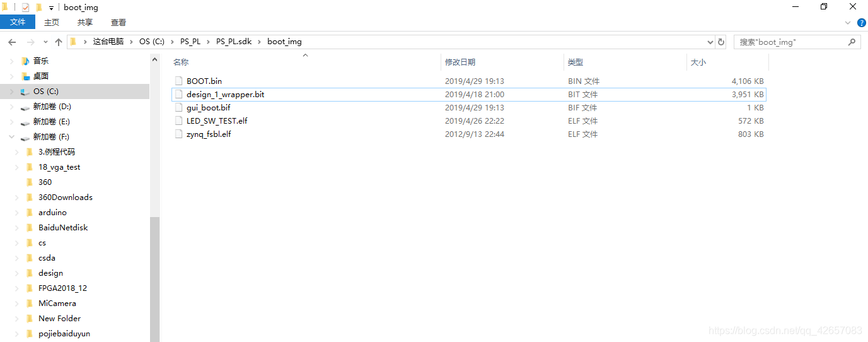This screenshot has height=342, width=868.
Task: Click the design_1_wrapper.bit file icon
Action: (178, 94)
